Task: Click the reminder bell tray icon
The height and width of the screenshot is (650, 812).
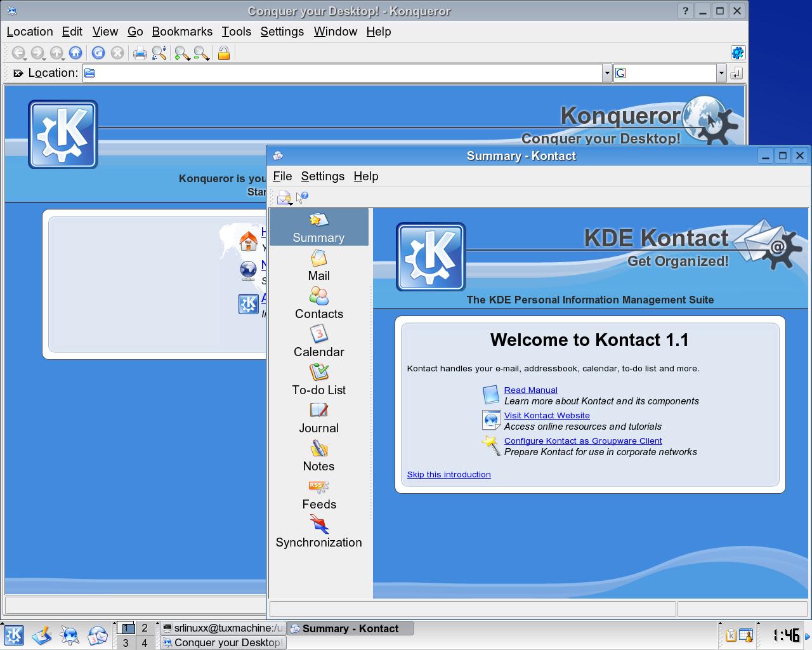Action: 745,635
